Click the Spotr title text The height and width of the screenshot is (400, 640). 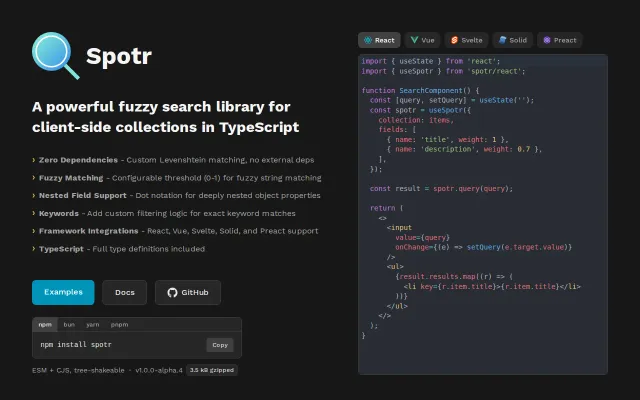[x=119, y=56]
